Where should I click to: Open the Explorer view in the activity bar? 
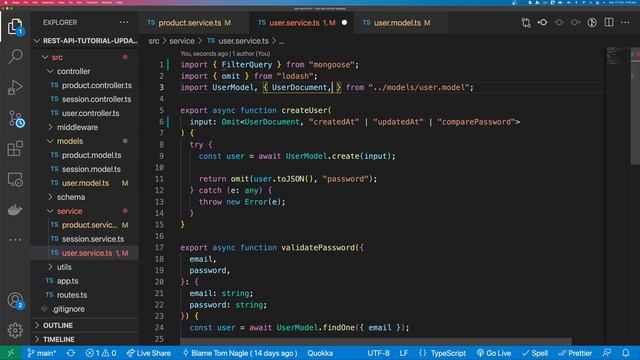(x=15, y=27)
